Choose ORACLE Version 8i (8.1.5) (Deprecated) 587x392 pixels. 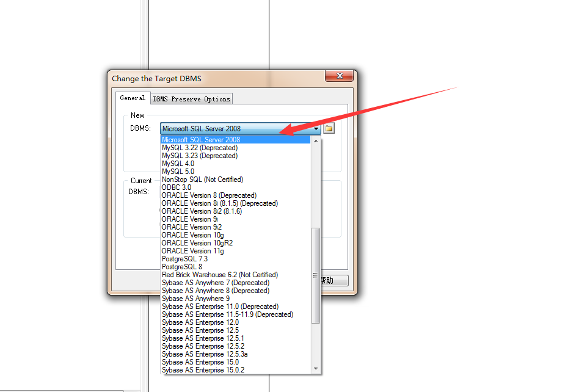[x=236, y=203]
